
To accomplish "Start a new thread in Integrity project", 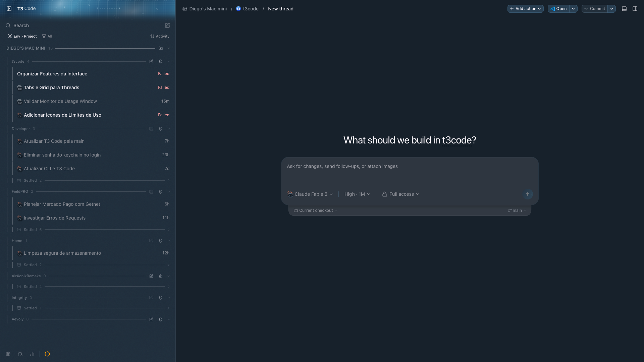I will tap(151, 298).
